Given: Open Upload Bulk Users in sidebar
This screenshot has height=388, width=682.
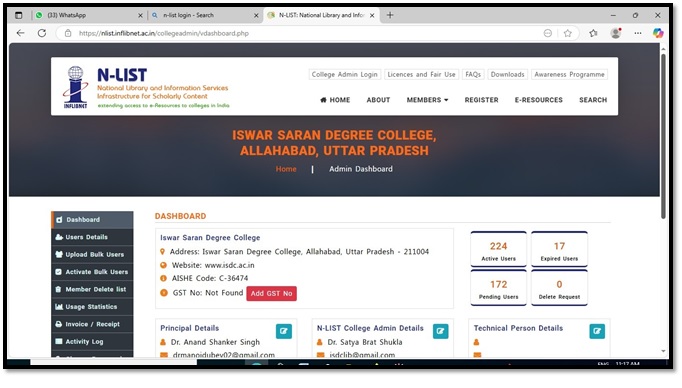Looking at the screenshot, I should pyautogui.click(x=92, y=254).
